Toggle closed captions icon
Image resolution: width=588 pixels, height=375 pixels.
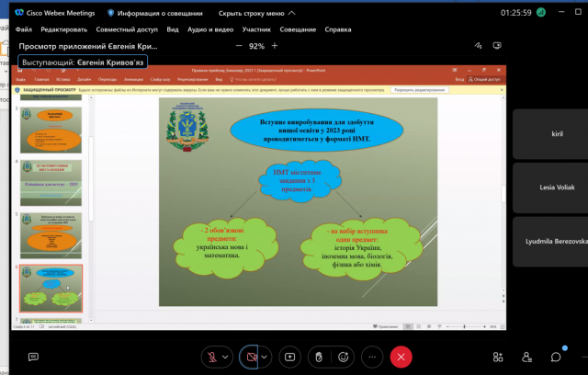coord(33,357)
